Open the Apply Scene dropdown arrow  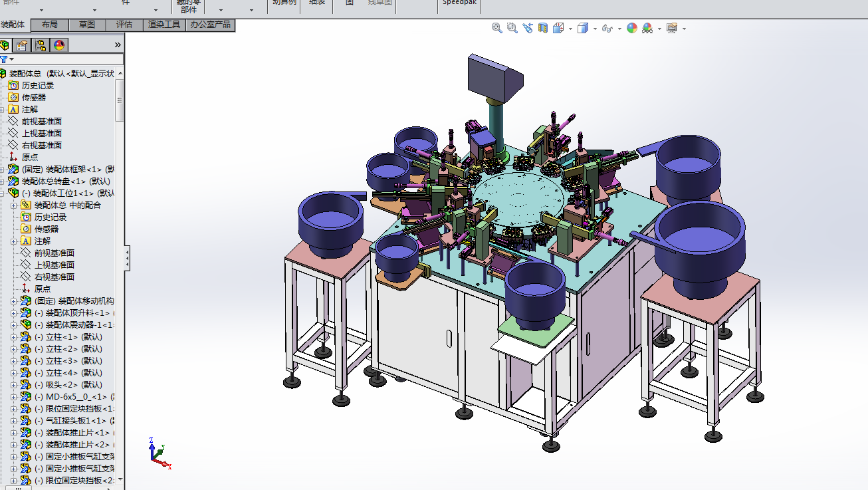[x=659, y=29]
